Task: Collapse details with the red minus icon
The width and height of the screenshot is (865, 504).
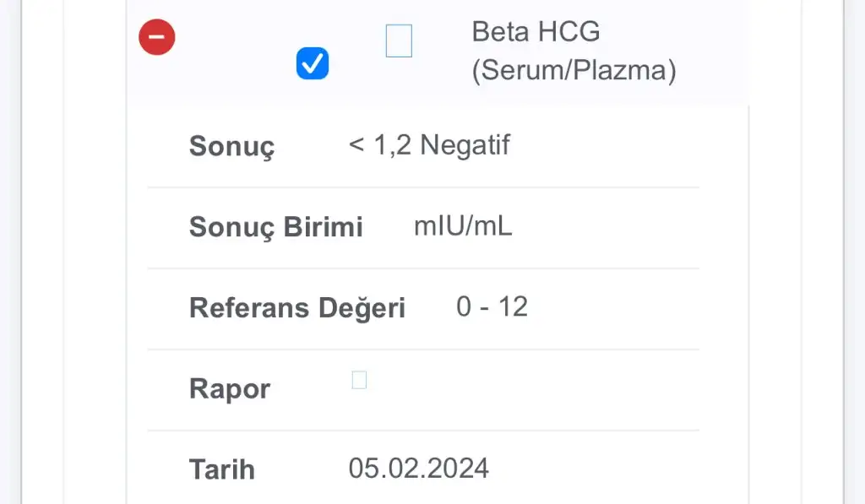Action: click(x=156, y=37)
